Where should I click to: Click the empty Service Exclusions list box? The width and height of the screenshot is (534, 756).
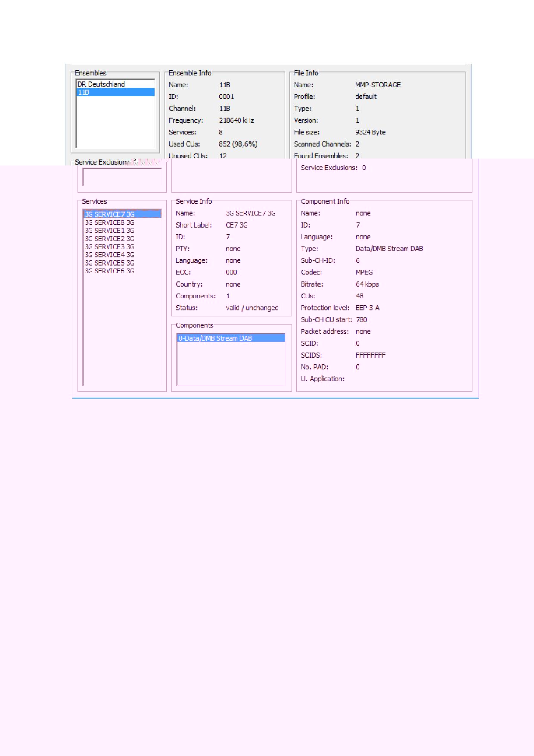122,177
